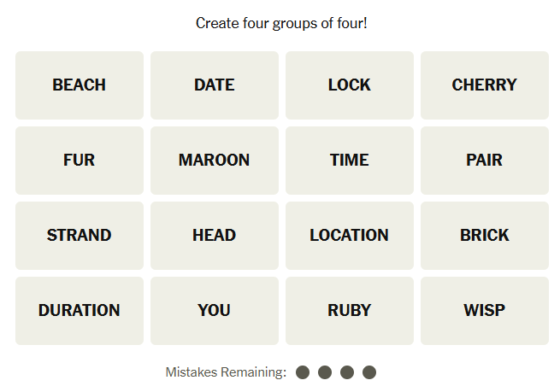Image resolution: width=560 pixels, height=392 pixels.
Task: Pick the LOCK tile
Action: click(350, 85)
